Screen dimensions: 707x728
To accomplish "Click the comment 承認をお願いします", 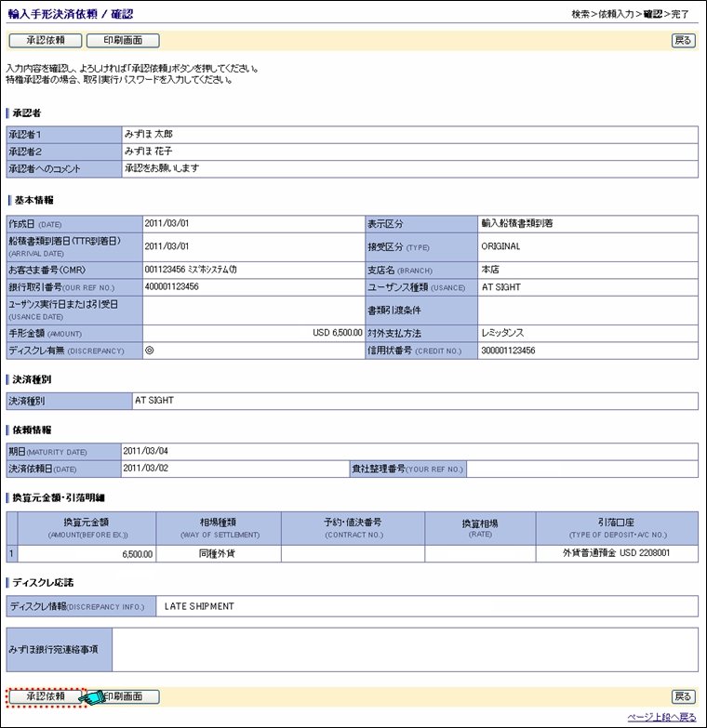I will 162,168.
